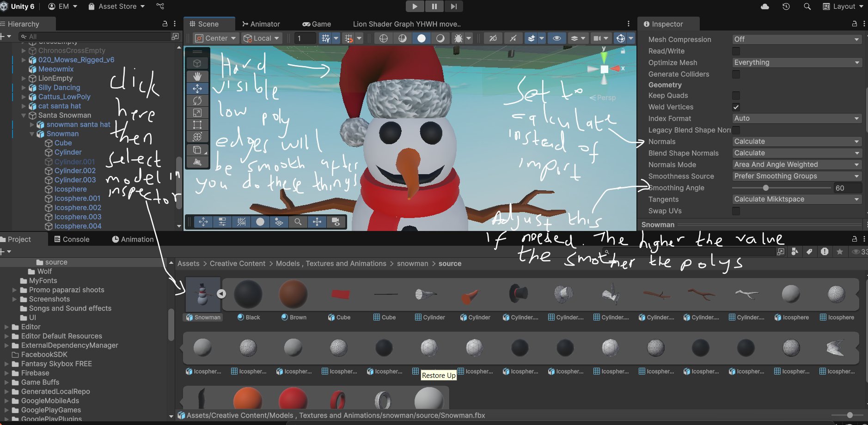Click the Pause button
868x425 pixels.
coord(434,6)
